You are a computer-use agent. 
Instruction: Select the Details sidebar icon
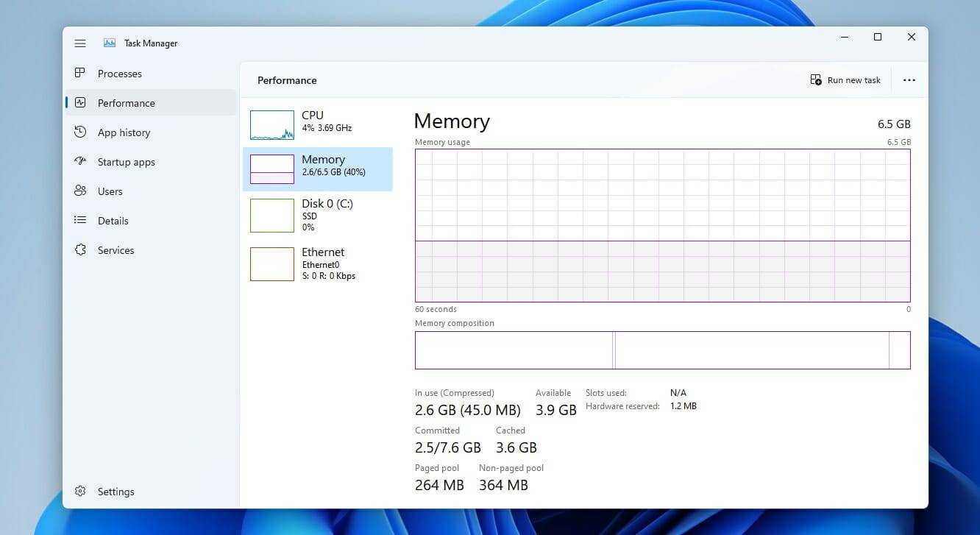click(80, 221)
